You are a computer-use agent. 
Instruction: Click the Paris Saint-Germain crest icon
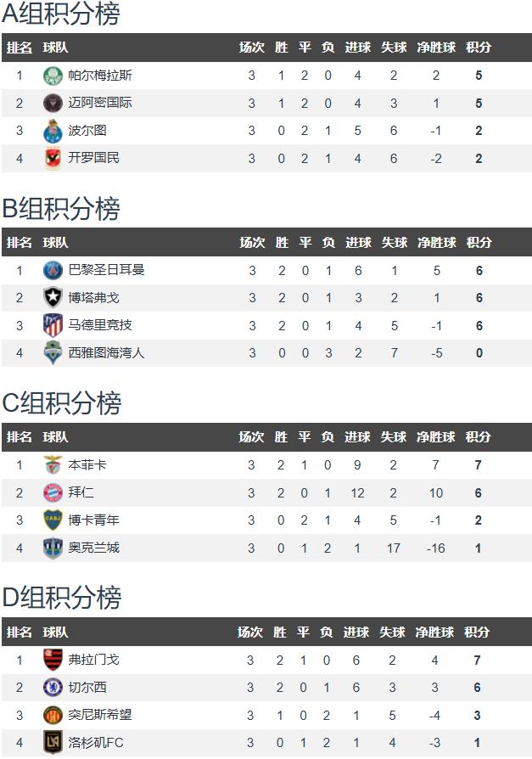click(x=53, y=271)
